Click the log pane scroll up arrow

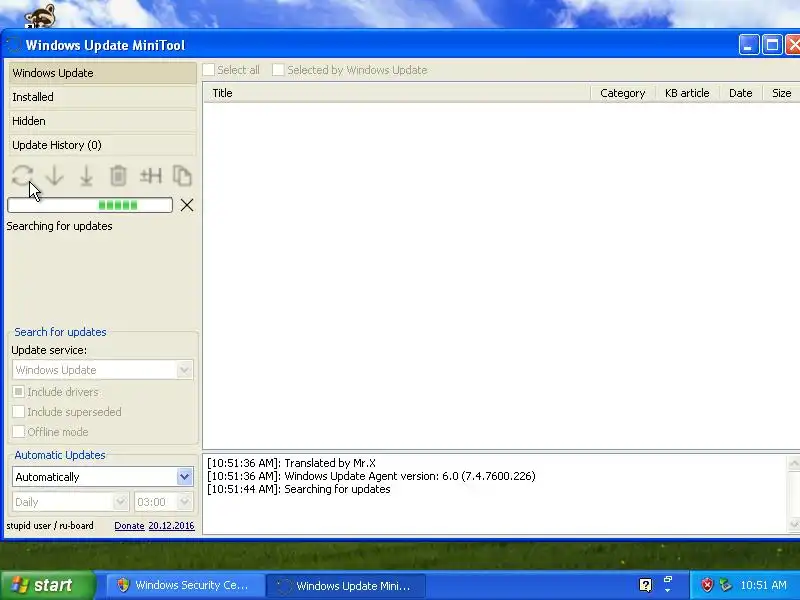(794, 463)
